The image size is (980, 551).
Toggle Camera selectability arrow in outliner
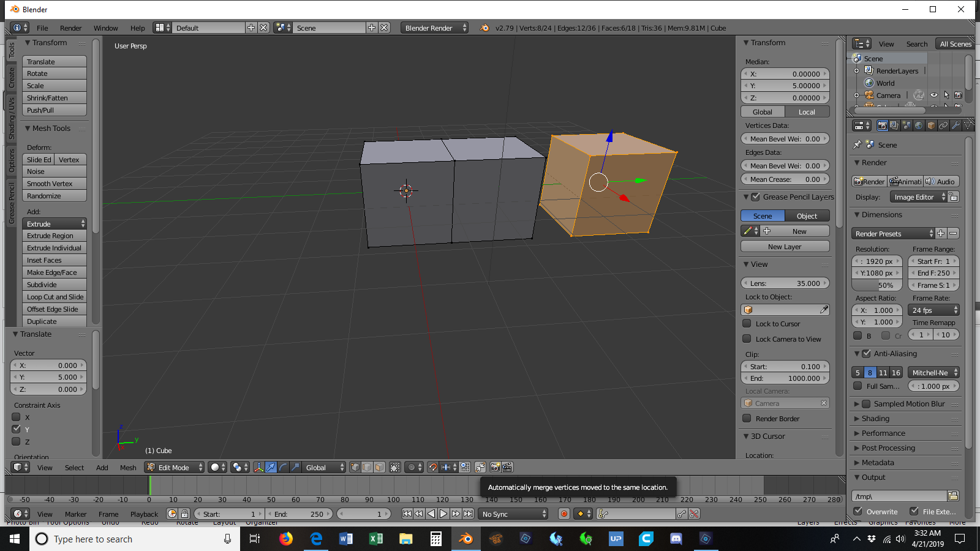[x=946, y=96]
